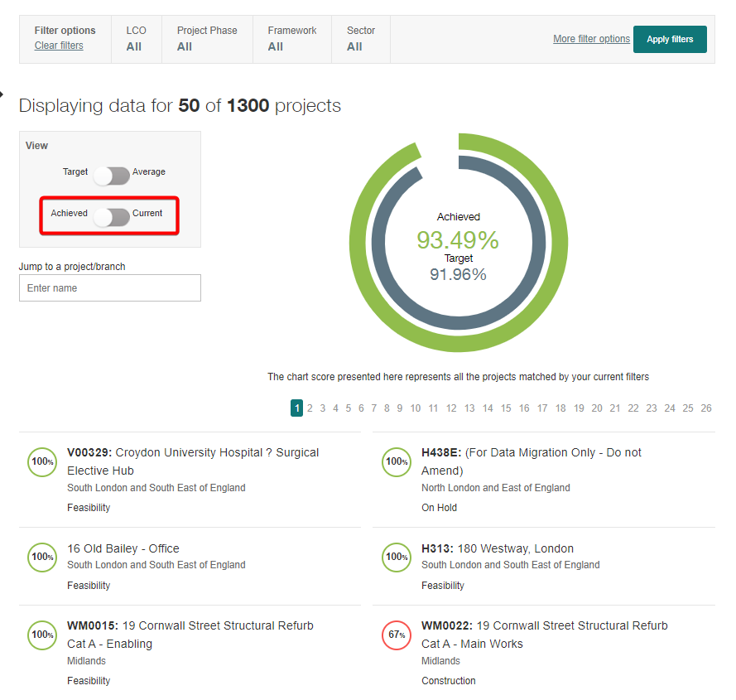This screenshot has height=700, width=736.
Task: Go to results page 5
Action: (349, 408)
